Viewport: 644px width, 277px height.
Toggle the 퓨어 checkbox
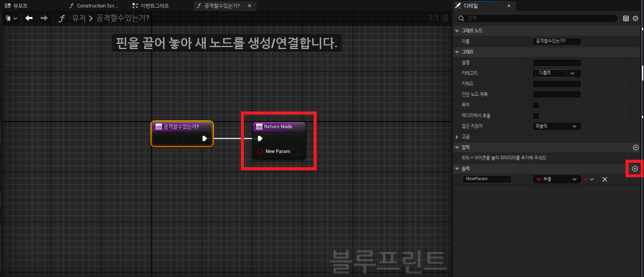coord(536,105)
